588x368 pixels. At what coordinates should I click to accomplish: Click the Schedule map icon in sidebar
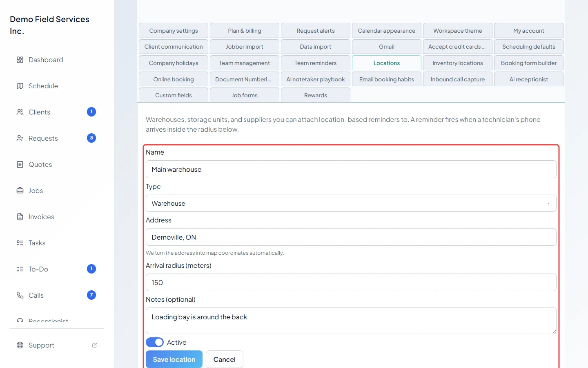pos(20,86)
